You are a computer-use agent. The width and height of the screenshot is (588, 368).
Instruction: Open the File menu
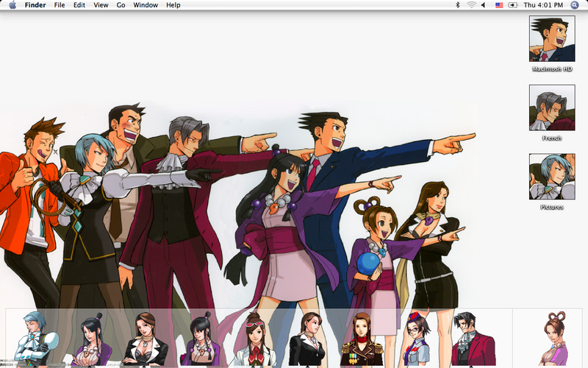pyautogui.click(x=60, y=5)
